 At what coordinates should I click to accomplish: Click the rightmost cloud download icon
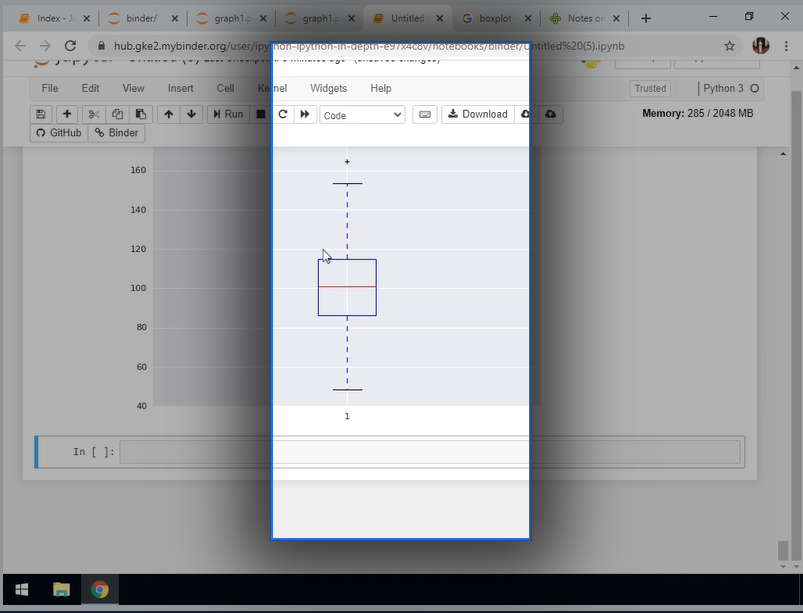[551, 114]
